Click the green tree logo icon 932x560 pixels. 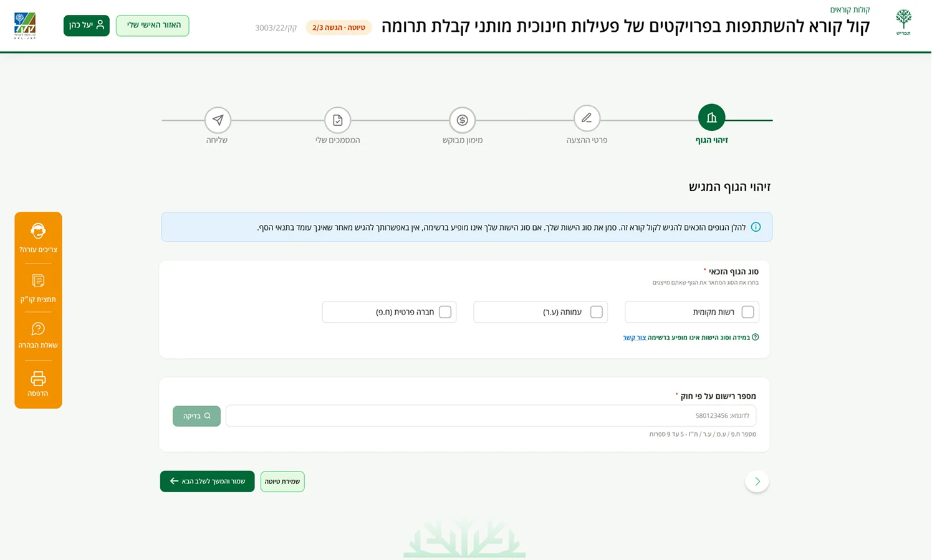(903, 22)
